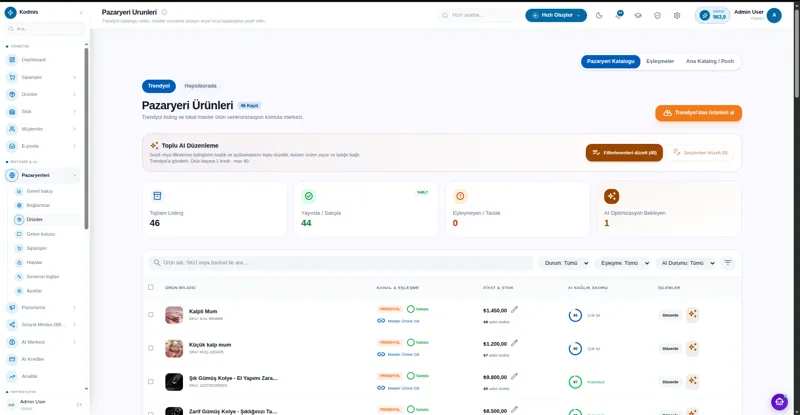The height and width of the screenshot is (415, 800).
Task: Click the green AI score ring for Şık Gümüş Kolye
Action: [x=575, y=382]
